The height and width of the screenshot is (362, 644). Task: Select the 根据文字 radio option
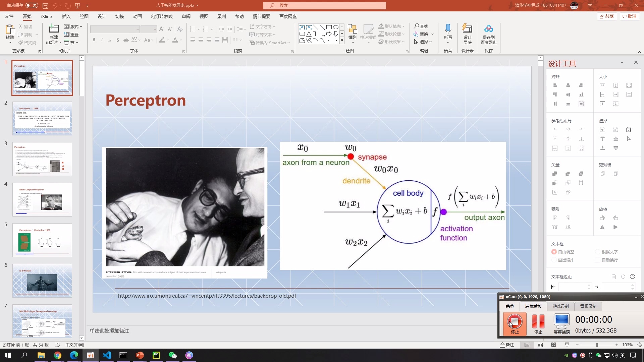click(x=598, y=252)
